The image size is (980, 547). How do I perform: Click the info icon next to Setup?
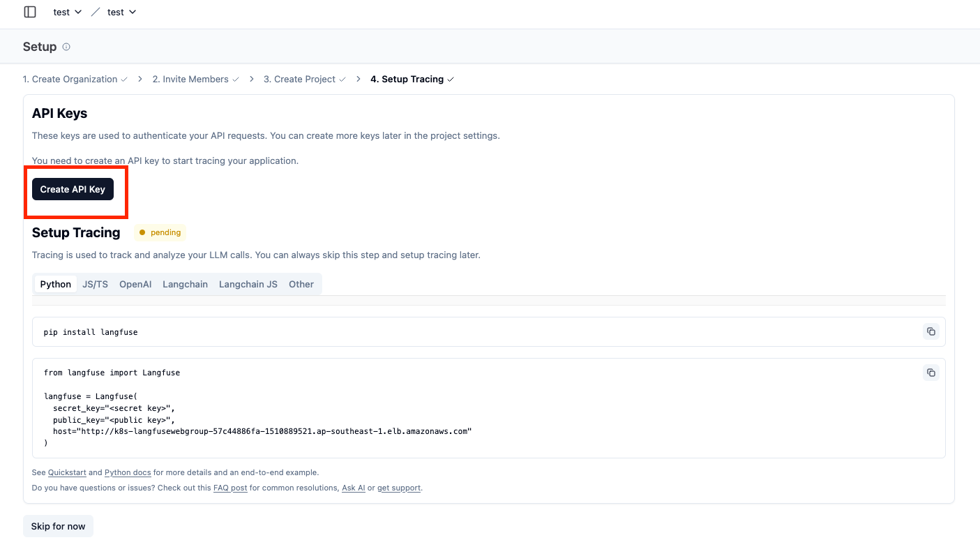coord(66,47)
